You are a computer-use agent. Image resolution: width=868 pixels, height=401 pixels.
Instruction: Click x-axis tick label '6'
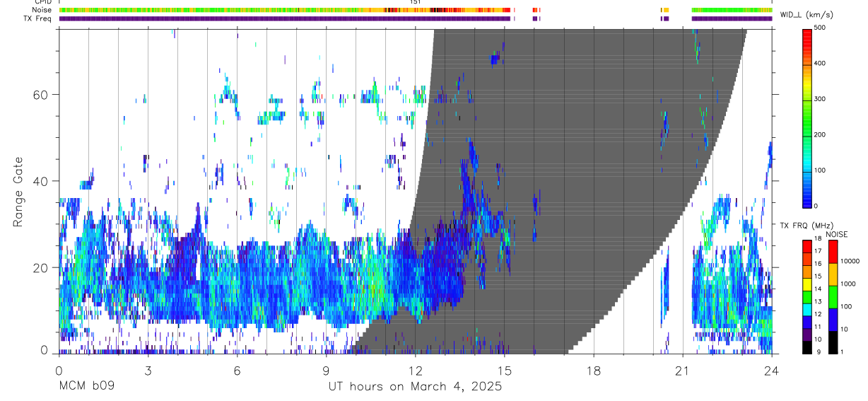tap(237, 370)
